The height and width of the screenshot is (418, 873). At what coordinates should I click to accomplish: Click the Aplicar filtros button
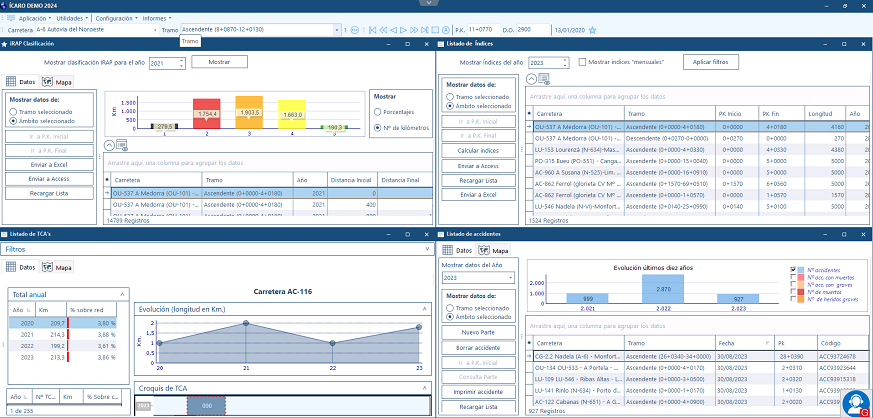tap(710, 62)
